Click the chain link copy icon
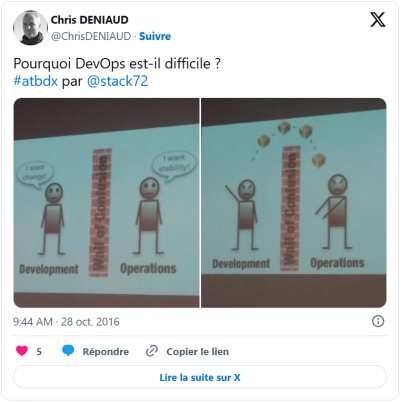The image size is (400, 402). point(152,351)
